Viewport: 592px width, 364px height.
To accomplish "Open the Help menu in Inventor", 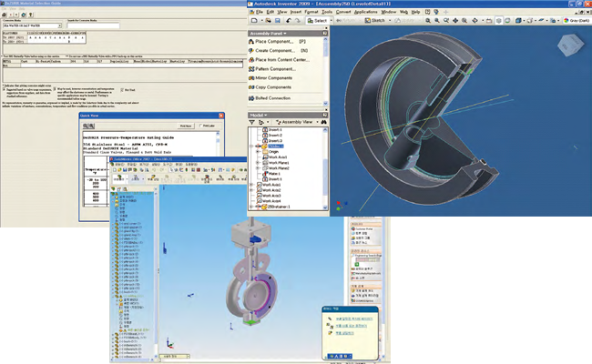I will 415,12.
